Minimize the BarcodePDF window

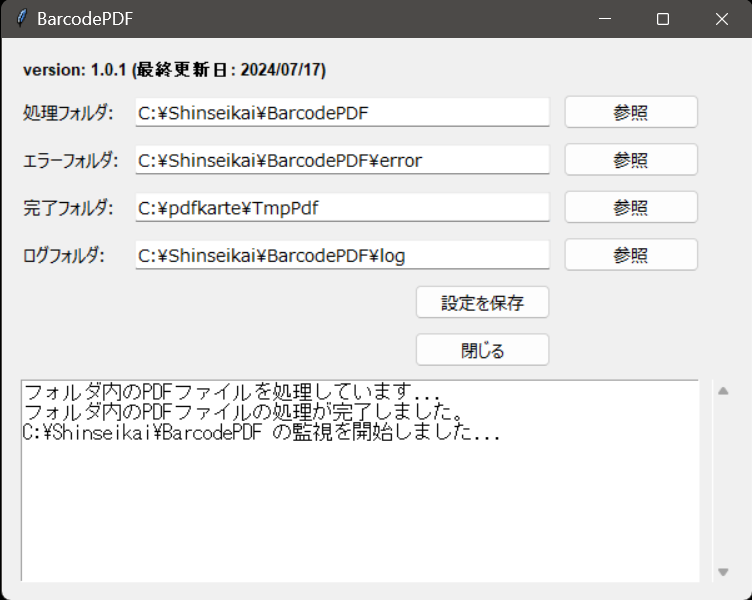605,19
